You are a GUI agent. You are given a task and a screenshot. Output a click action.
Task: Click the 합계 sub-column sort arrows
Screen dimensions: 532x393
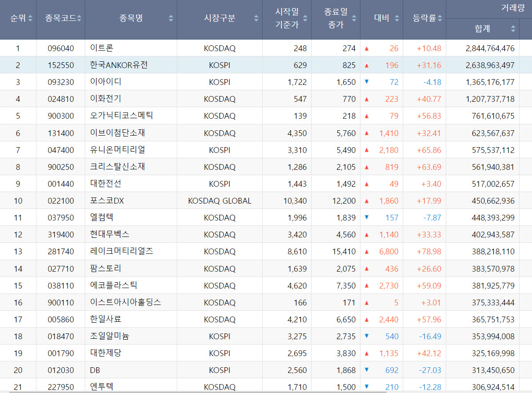[513, 29]
